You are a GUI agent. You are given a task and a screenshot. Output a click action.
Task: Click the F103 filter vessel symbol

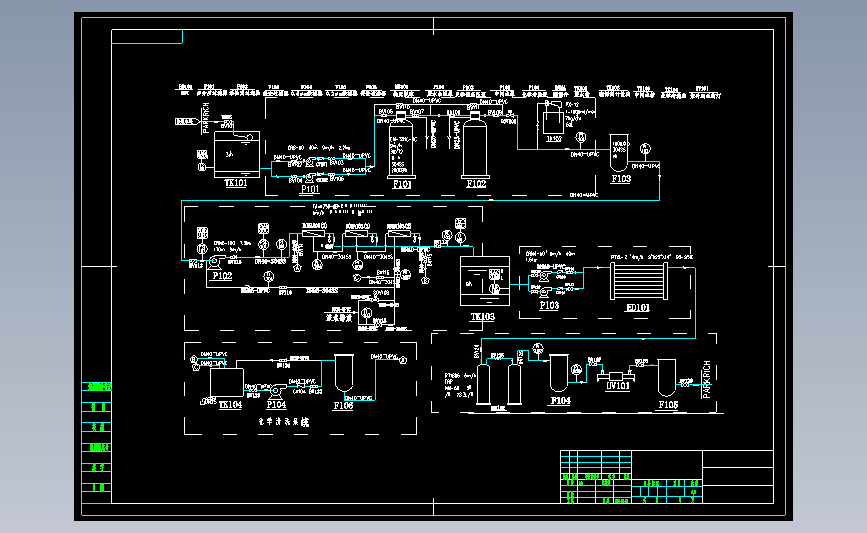[619, 153]
